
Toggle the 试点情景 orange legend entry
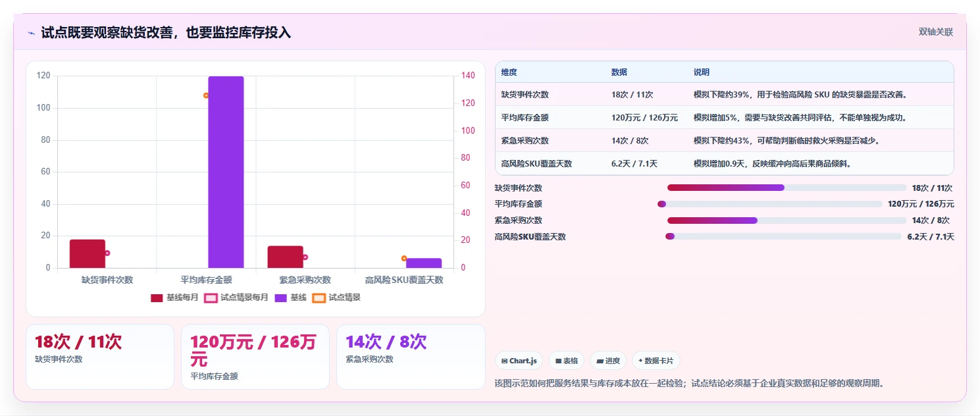click(336, 298)
